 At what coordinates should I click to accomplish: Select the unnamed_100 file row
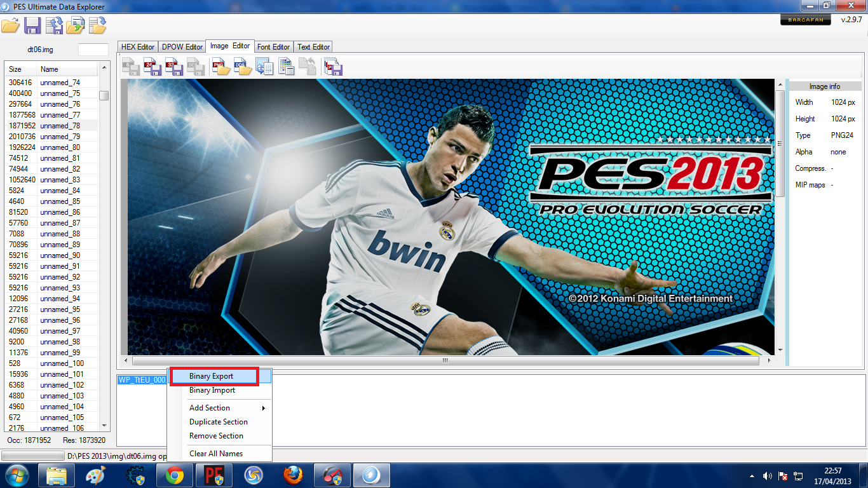(x=51, y=363)
